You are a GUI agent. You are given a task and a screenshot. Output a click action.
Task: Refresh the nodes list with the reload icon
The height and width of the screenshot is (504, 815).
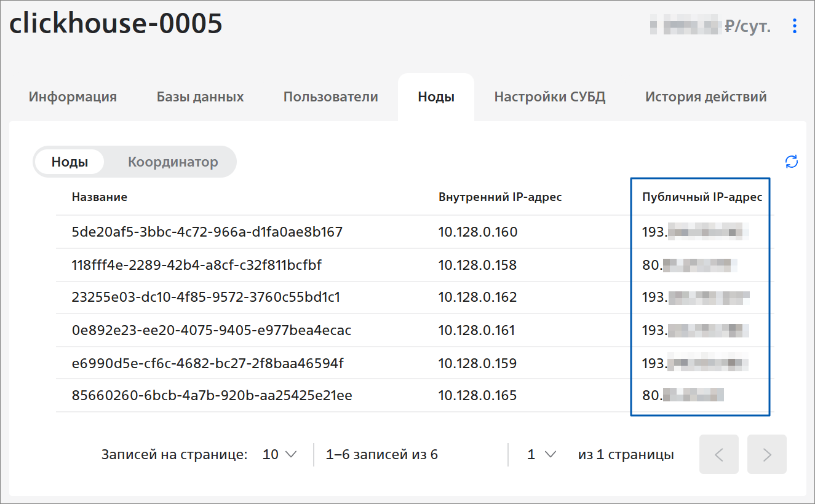(792, 162)
